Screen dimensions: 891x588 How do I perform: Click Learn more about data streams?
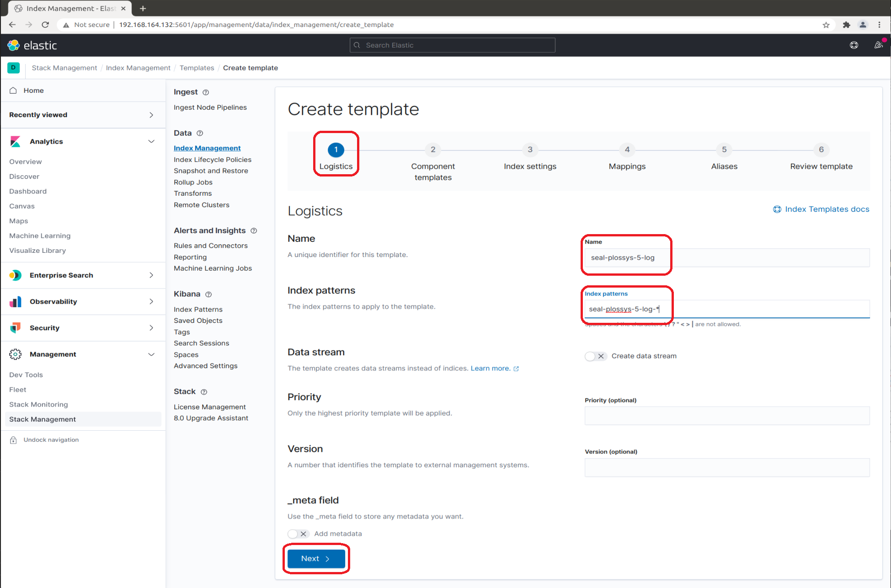491,368
